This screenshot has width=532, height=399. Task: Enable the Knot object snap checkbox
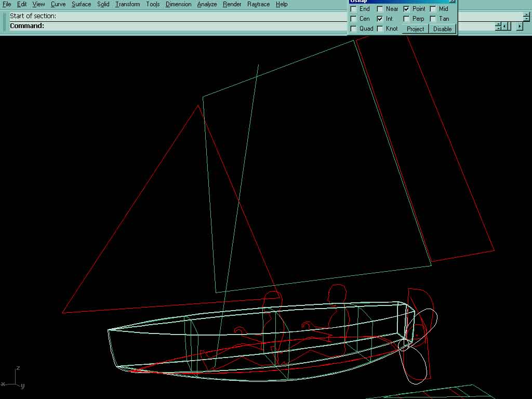point(380,29)
